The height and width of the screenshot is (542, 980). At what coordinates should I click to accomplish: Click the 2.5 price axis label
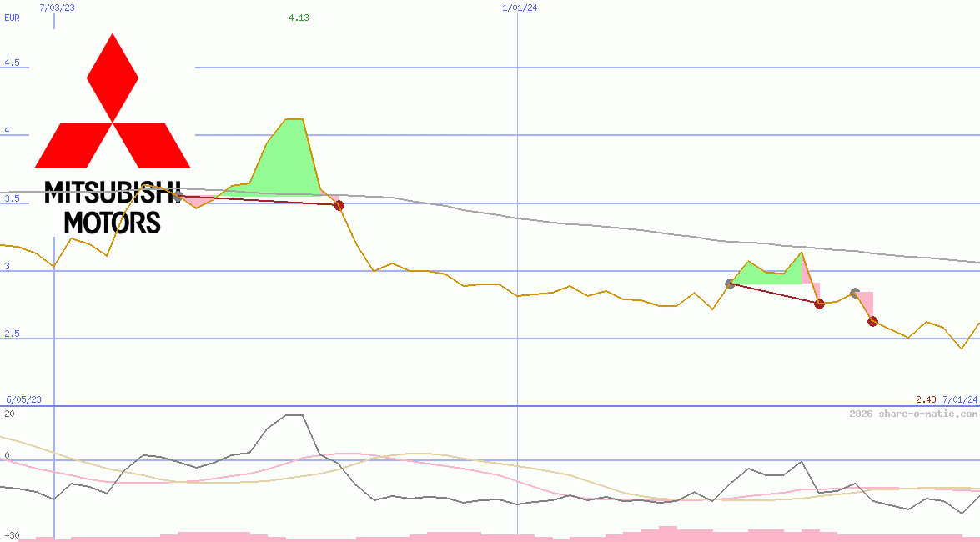(12, 334)
